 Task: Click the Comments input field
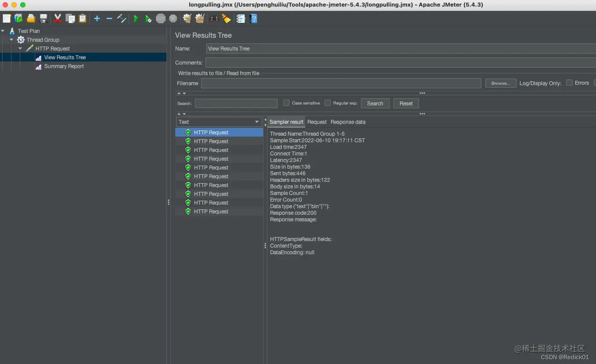(401, 62)
